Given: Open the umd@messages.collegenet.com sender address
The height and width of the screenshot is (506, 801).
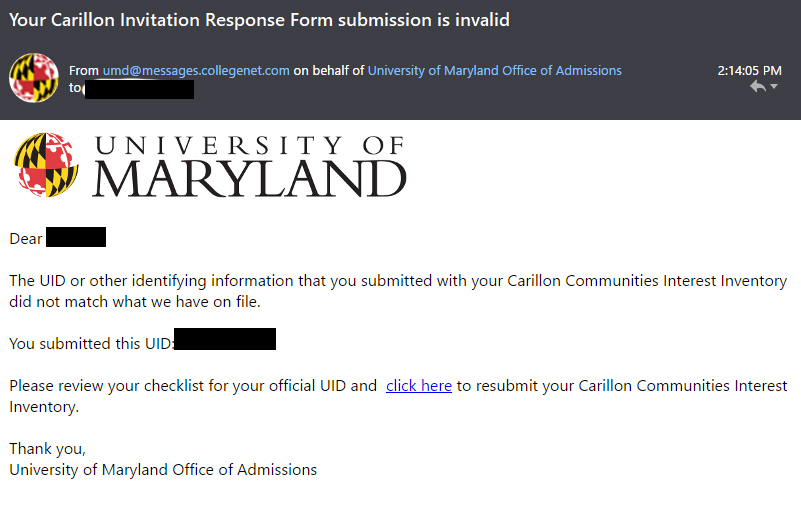Looking at the screenshot, I should point(196,70).
